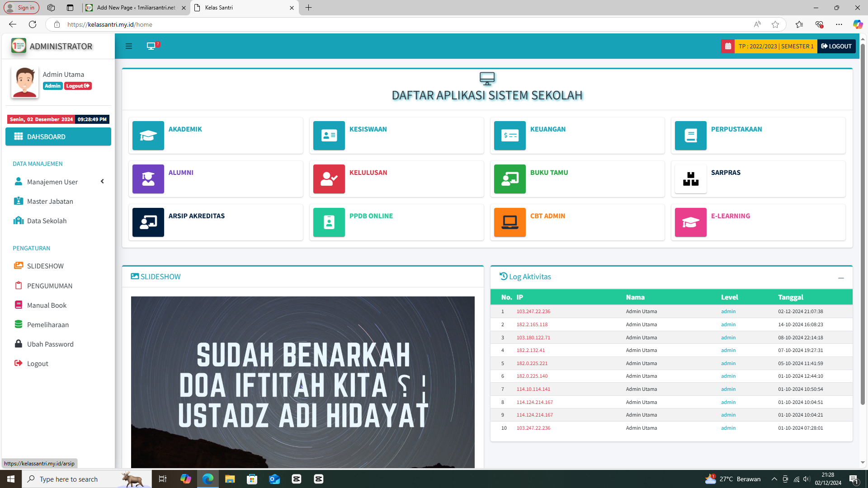This screenshot has height=488, width=868.
Task: Select SLIDESHOW in the sidebar menu
Action: (x=45, y=266)
